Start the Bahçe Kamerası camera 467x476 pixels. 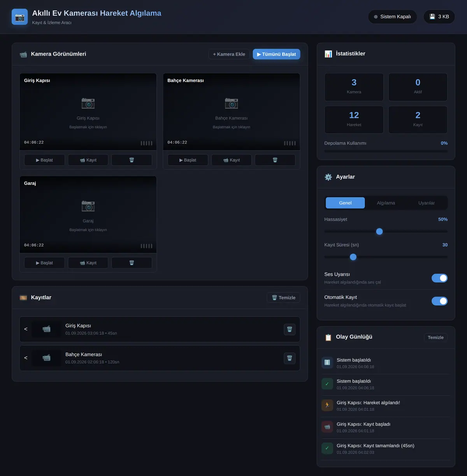click(x=188, y=160)
